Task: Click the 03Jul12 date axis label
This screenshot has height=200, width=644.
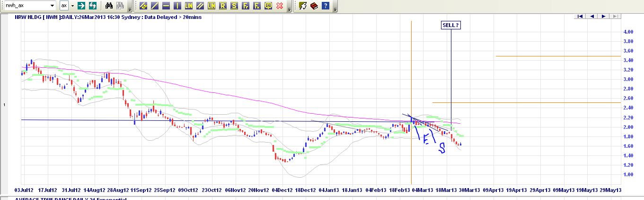Action: pos(25,190)
